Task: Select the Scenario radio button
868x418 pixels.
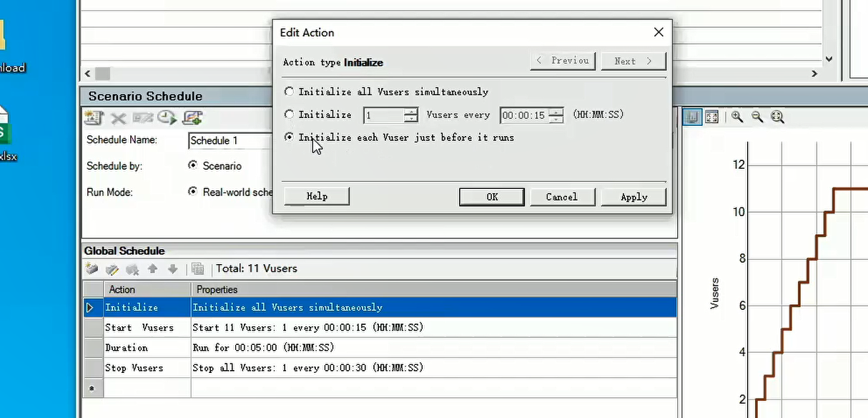Action: (x=192, y=165)
